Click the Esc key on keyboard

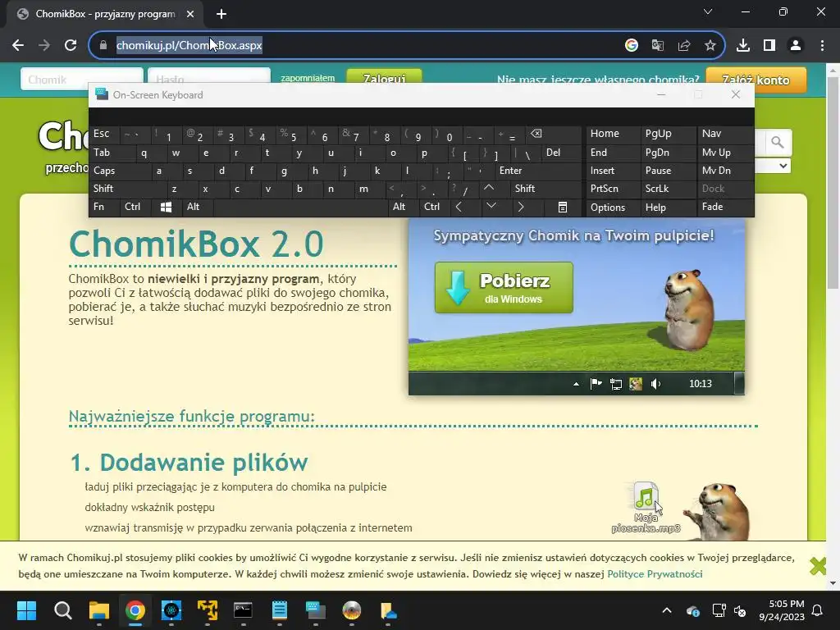(104, 134)
